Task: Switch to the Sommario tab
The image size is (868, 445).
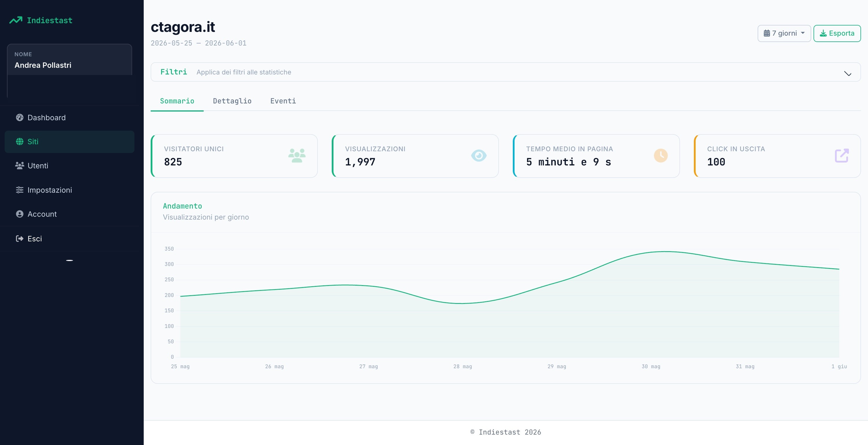Action: tap(177, 101)
